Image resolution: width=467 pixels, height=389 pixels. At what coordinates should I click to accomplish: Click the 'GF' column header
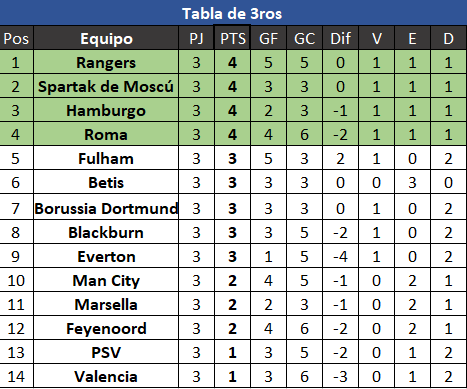click(x=268, y=38)
